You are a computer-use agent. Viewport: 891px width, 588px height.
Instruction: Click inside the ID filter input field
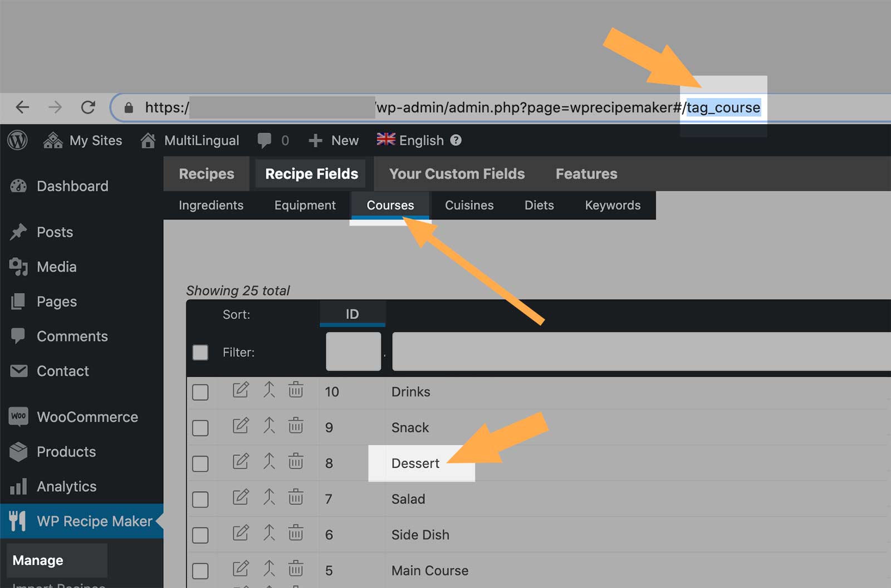pyautogui.click(x=353, y=351)
